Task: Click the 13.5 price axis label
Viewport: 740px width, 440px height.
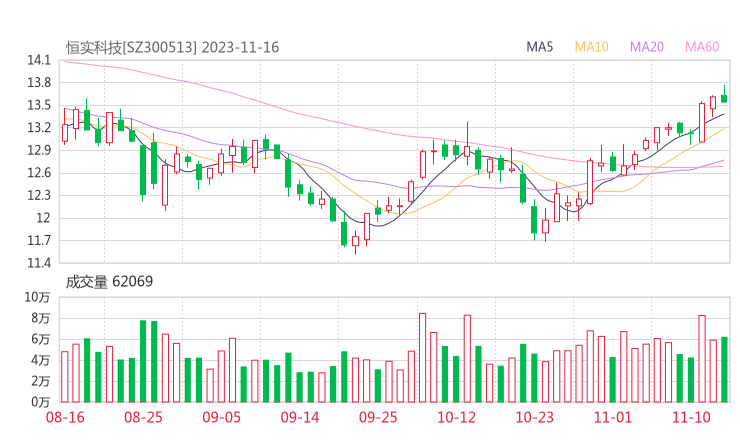Action: coord(39,105)
